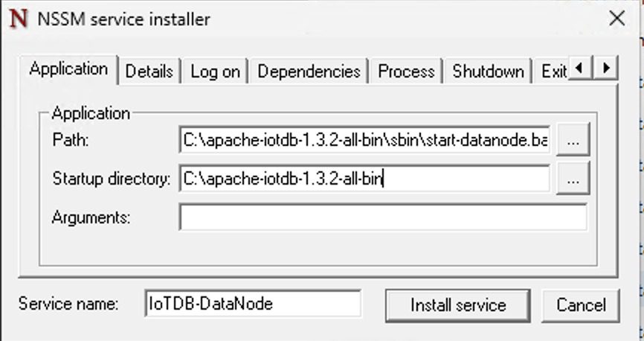Close the NSSM service installer window
Screen dimensions: 644x341
tap(616, 19)
